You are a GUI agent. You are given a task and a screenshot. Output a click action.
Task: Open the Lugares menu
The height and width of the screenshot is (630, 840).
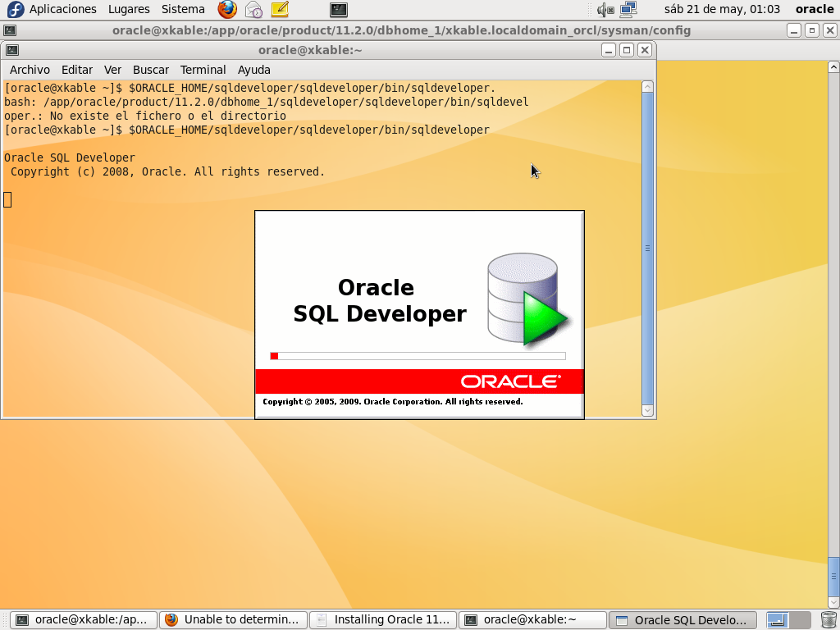[x=129, y=9]
